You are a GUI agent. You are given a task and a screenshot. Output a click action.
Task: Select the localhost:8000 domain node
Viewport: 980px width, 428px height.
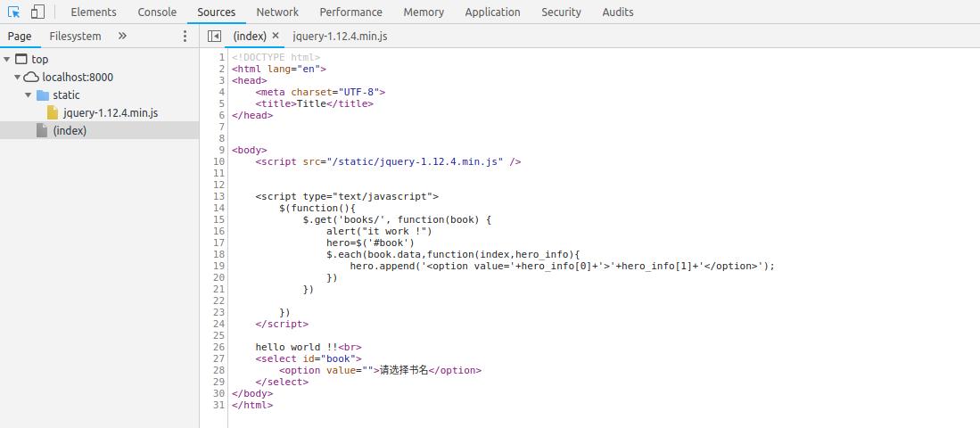pos(78,78)
